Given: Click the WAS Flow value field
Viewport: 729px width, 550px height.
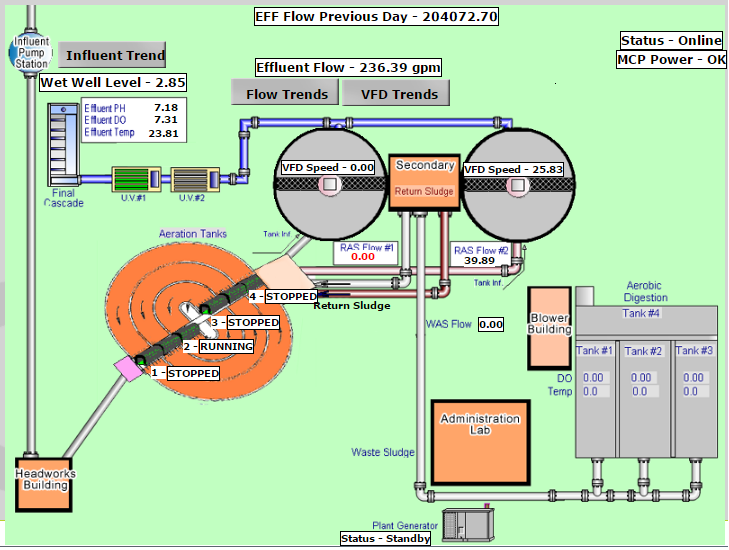Looking at the screenshot, I should point(491,325).
